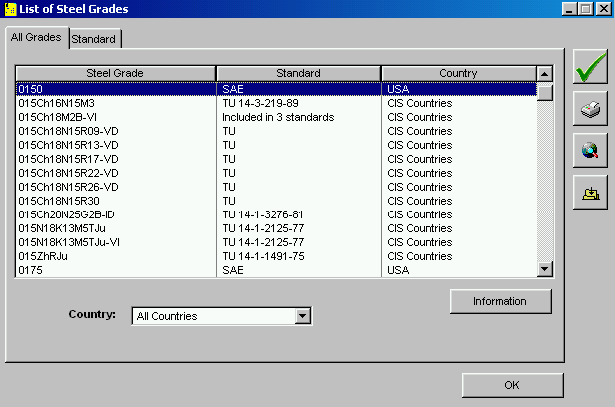Click the Country column header

tap(458, 73)
